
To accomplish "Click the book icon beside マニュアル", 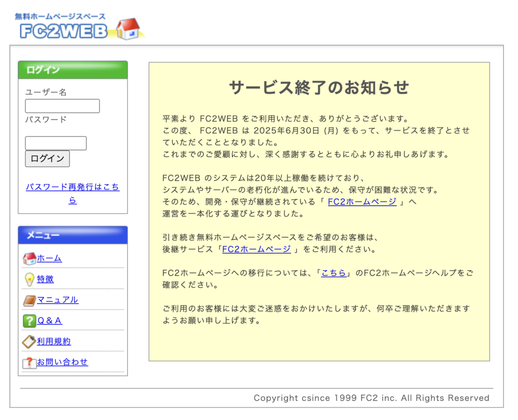I will tap(29, 301).
